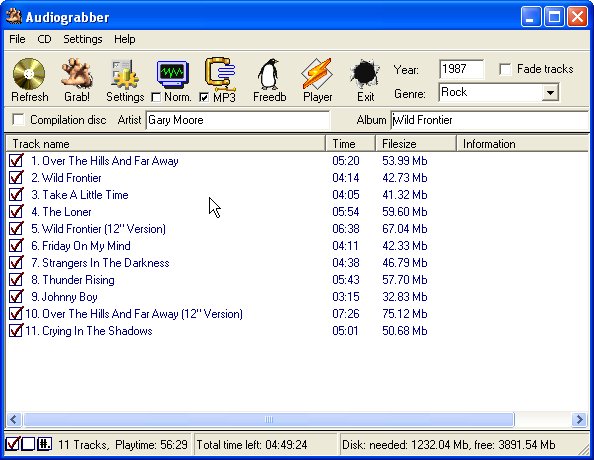The height and width of the screenshot is (460, 594).
Task: Click the Album field Wild Frontier
Action: 489,120
